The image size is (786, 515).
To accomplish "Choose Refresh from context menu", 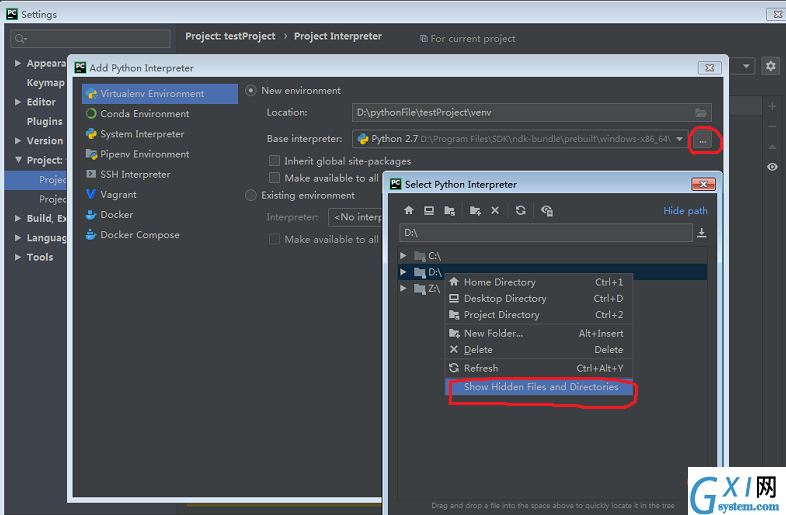I will click(x=539, y=368).
